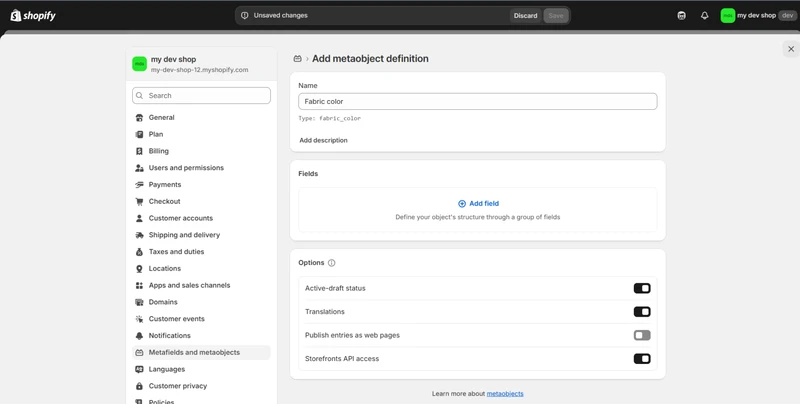Viewport: 800px width, 404px height.
Task: Click the plus icon beside Add field
Action: (462, 204)
